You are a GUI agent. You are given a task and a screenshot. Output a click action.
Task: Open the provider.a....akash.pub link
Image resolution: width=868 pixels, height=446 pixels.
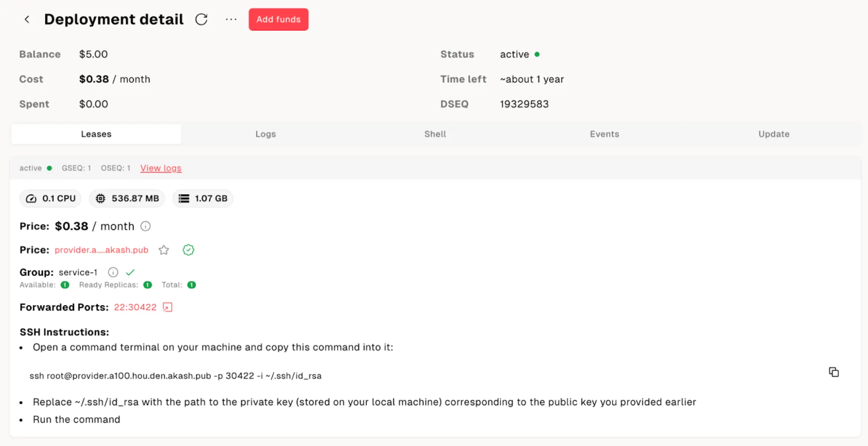coord(102,250)
